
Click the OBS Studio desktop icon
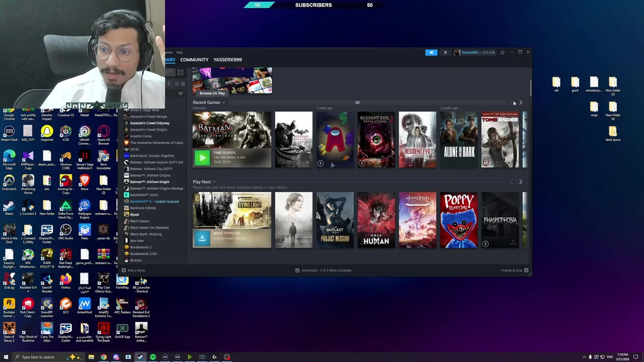click(66, 233)
